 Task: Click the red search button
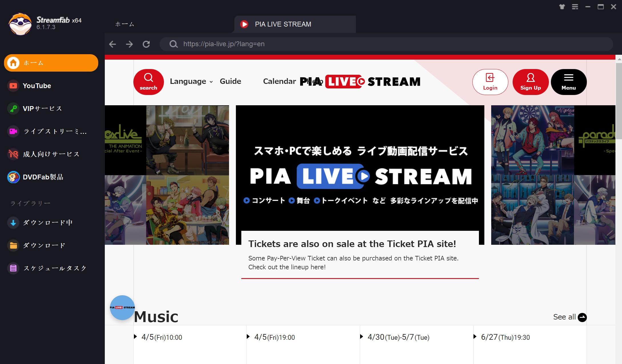[x=149, y=82]
